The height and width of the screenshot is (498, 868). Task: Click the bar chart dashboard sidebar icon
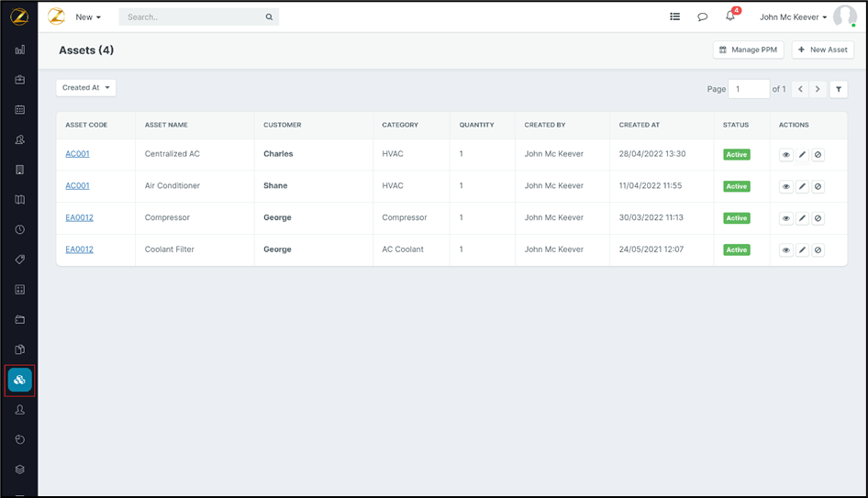[x=19, y=50]
